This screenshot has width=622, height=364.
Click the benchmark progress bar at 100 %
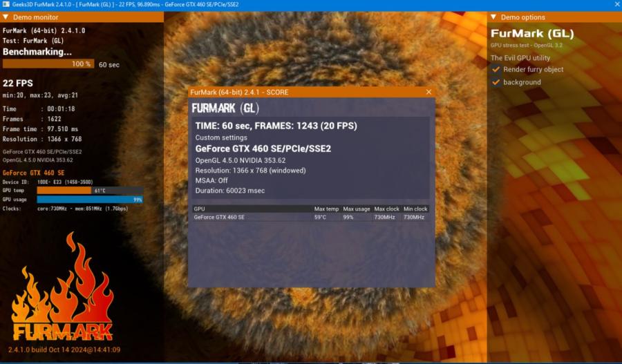coord(48,64)
